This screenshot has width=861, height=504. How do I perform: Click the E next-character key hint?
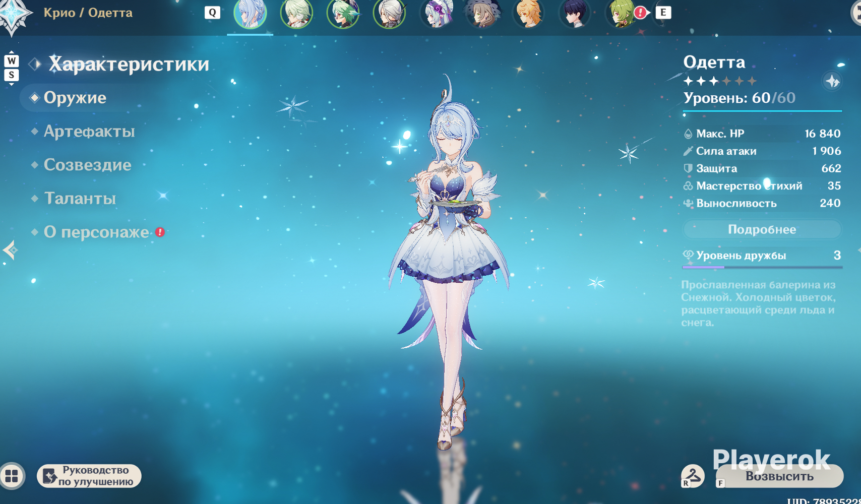(x=663, y=12)
